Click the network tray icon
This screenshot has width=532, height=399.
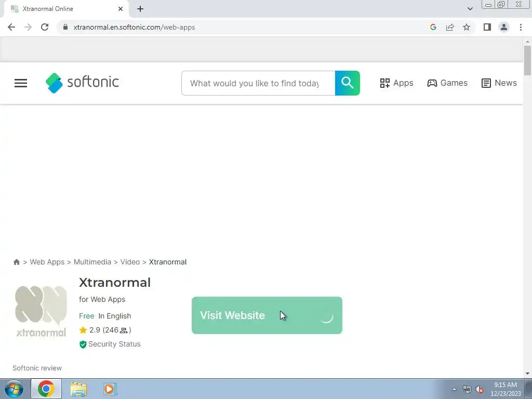point(467,389)
